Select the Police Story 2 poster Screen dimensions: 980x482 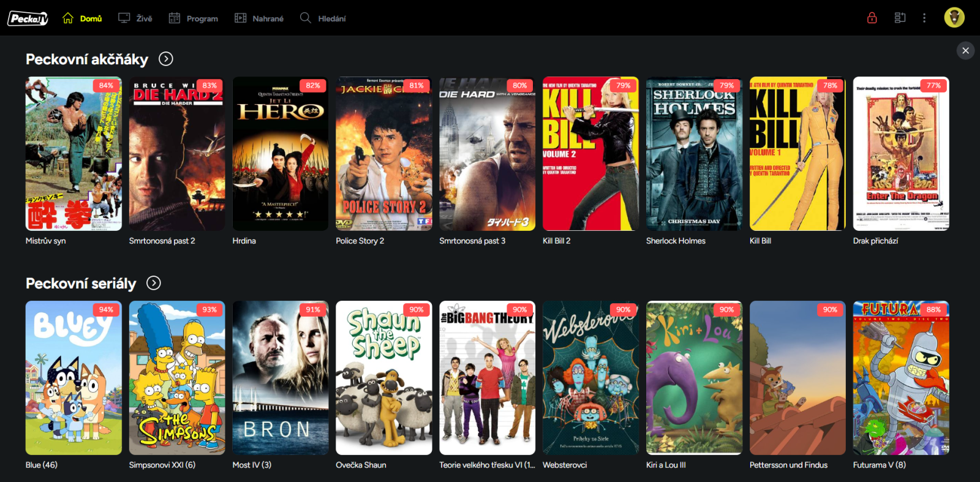(384, 154)
